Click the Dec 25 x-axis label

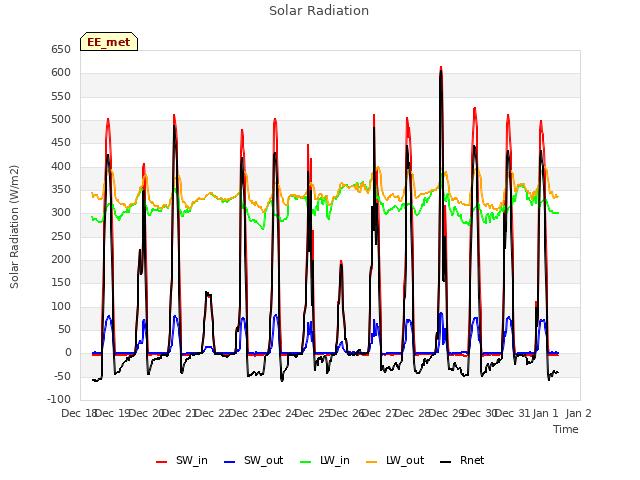pos(313,413)
